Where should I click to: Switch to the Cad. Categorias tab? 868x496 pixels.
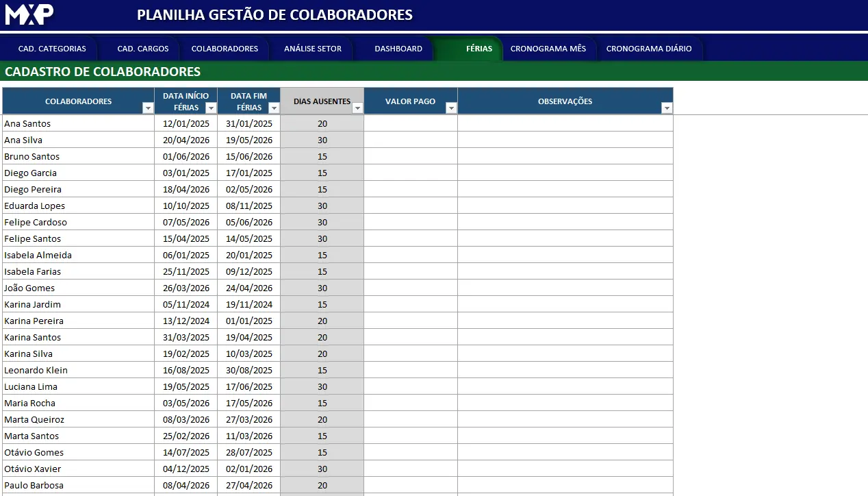52,49
